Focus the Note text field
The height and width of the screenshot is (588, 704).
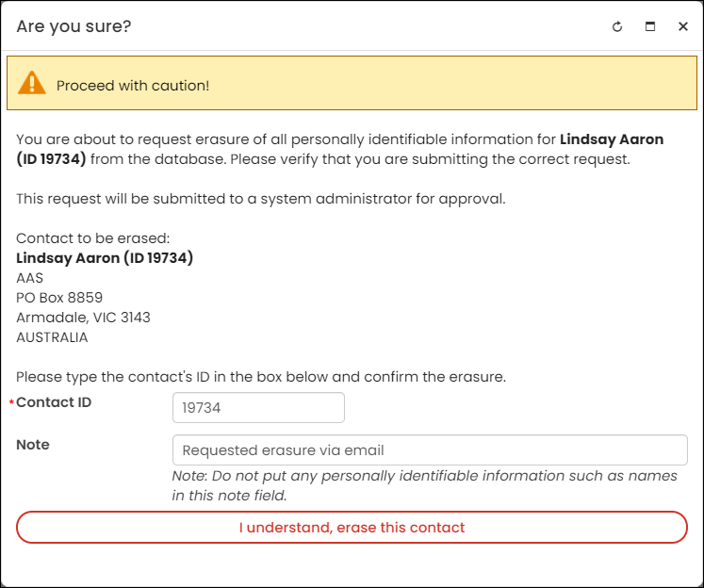[430, 449]
